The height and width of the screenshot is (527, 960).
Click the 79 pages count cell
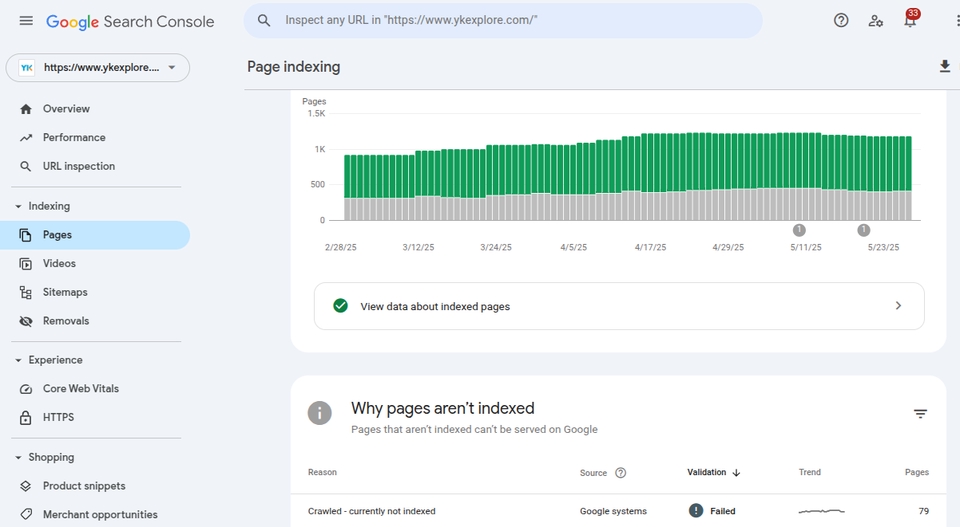(x=923, y=511)
